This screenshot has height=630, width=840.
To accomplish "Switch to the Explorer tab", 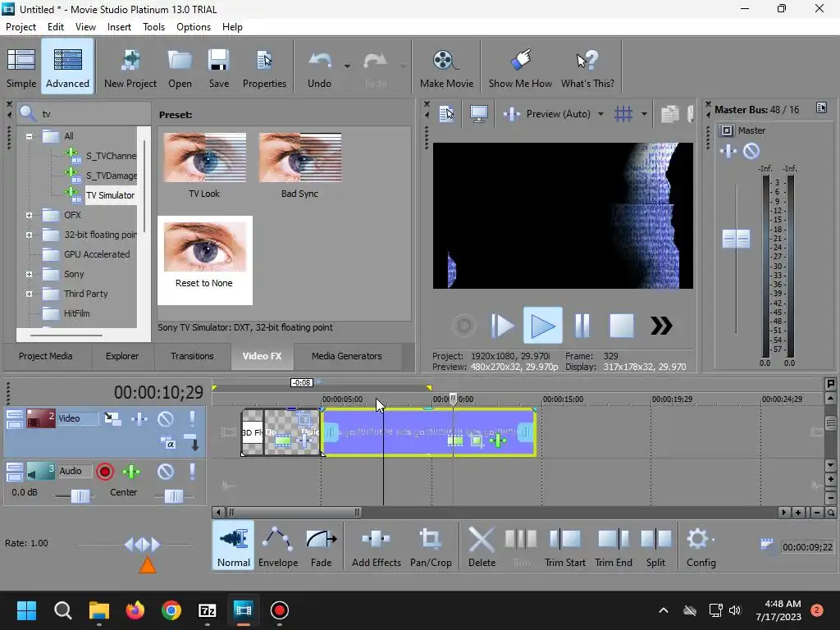I will click(122, 356).
